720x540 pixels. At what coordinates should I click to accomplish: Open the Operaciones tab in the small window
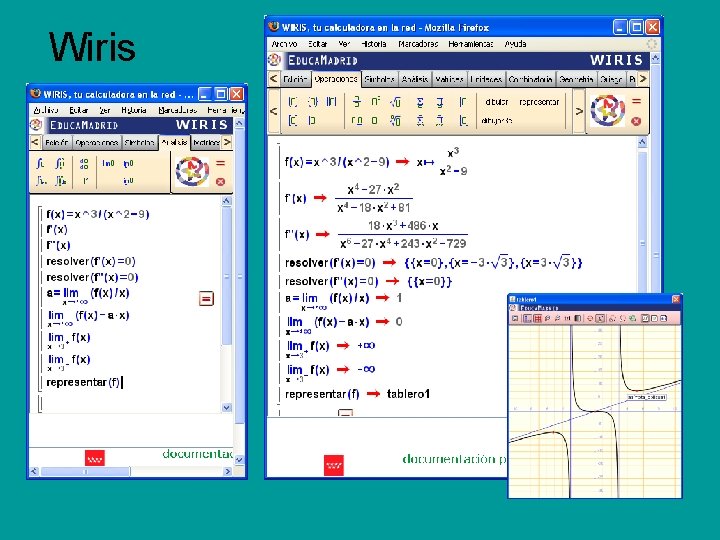(x=96, y=142)
